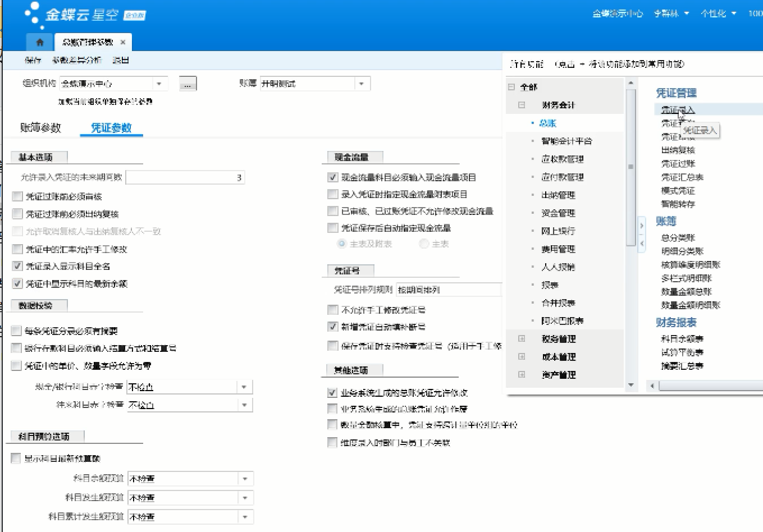
Task: Expand the 成本管理 plus icon
Action: click(522, 357)
